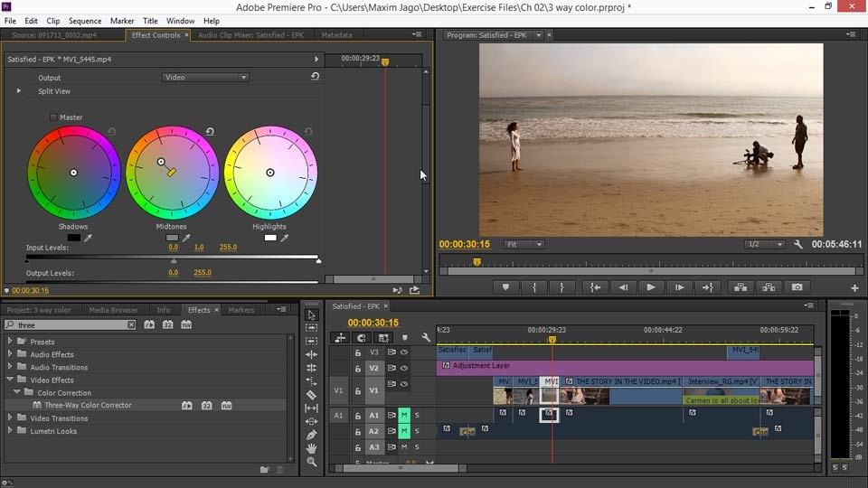Click the Extract button in Program monitor
This screenshot has width=868, height=488.
(x=769, y=287)
